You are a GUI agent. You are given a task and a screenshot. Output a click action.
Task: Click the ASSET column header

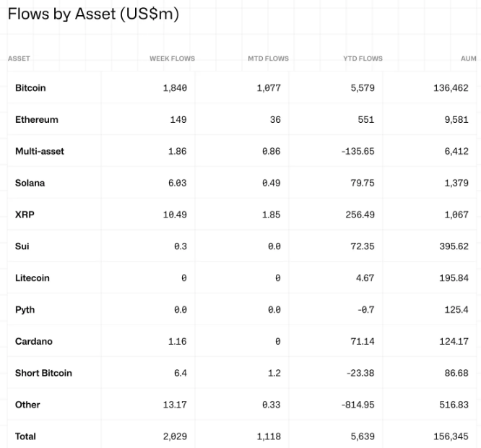click(x=19, y=59)
